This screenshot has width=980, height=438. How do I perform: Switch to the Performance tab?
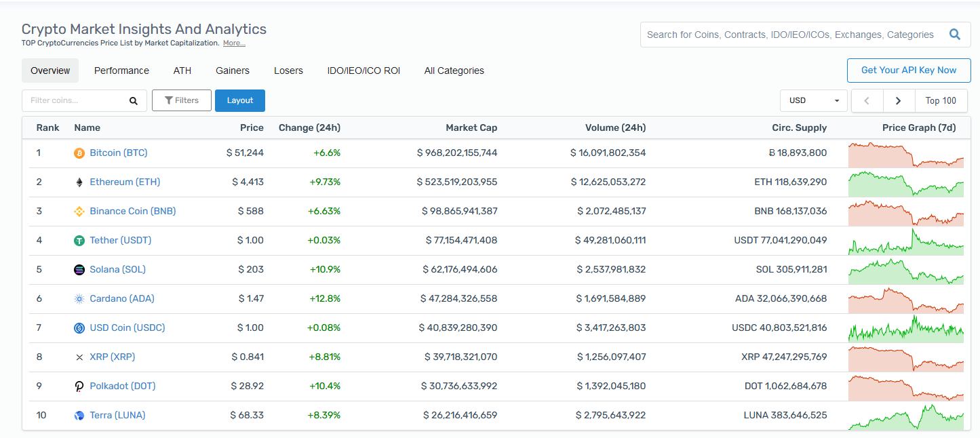(x=121, y=71)
